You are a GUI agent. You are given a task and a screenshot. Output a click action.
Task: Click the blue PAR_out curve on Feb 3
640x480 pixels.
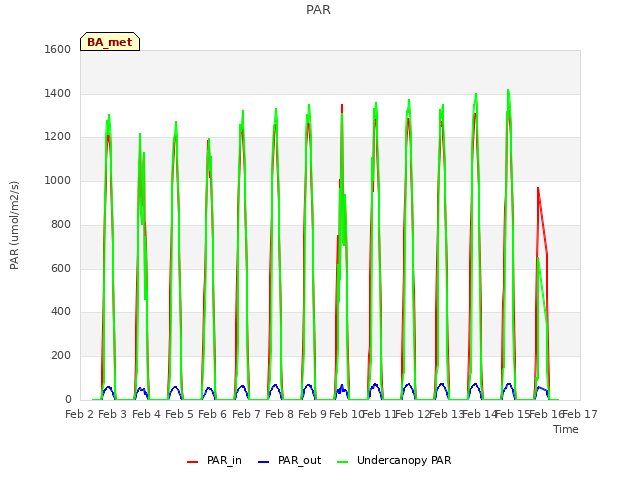[109, 387]
